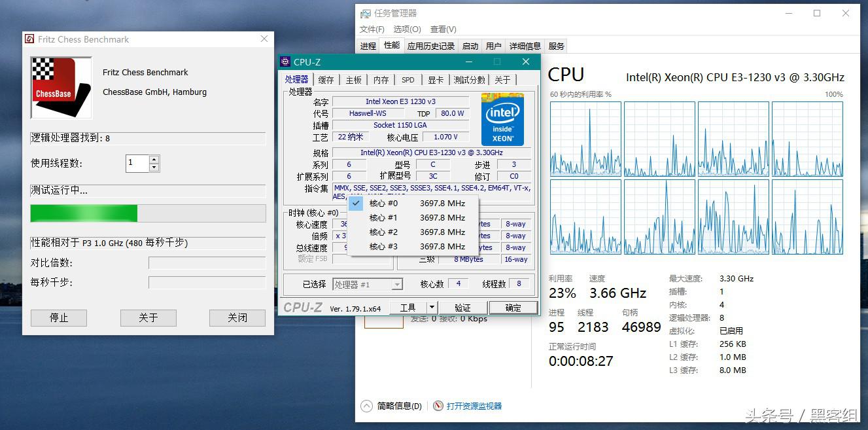Click the CPU-Z title bar icon
Viewport: 868px width, 430px height.
(x=285, y=62)
